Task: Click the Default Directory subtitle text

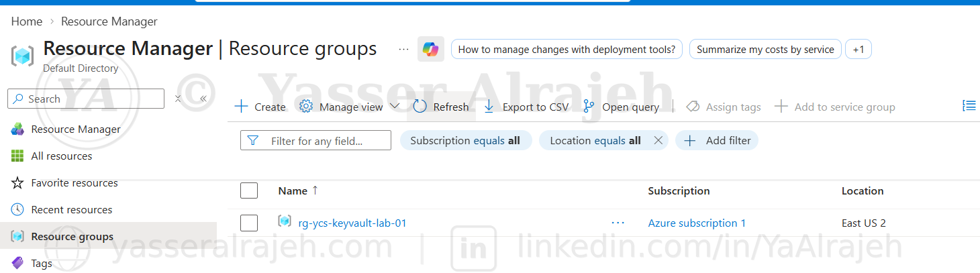Action: click(81, 68)
